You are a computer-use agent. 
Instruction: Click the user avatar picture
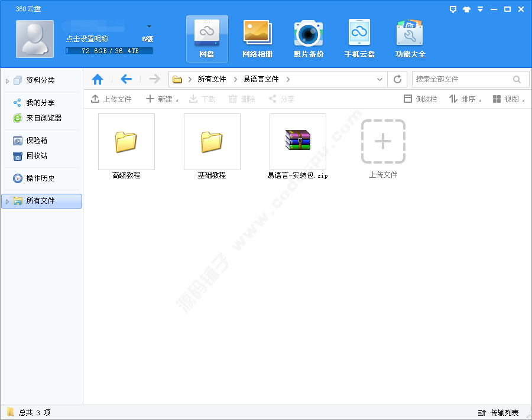(35, 38)
